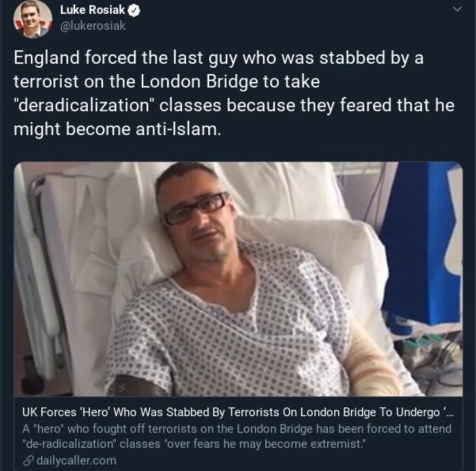Select the tweet text starting 'England forced'
Viewport: 476px width, 471px height.
[234, 93]
